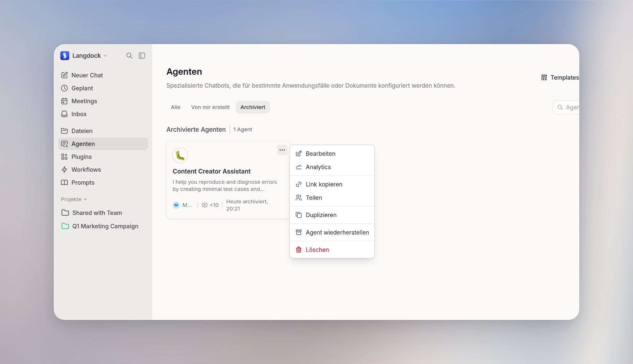Collapse the Projekte section
633x364 pixels.
74,200
